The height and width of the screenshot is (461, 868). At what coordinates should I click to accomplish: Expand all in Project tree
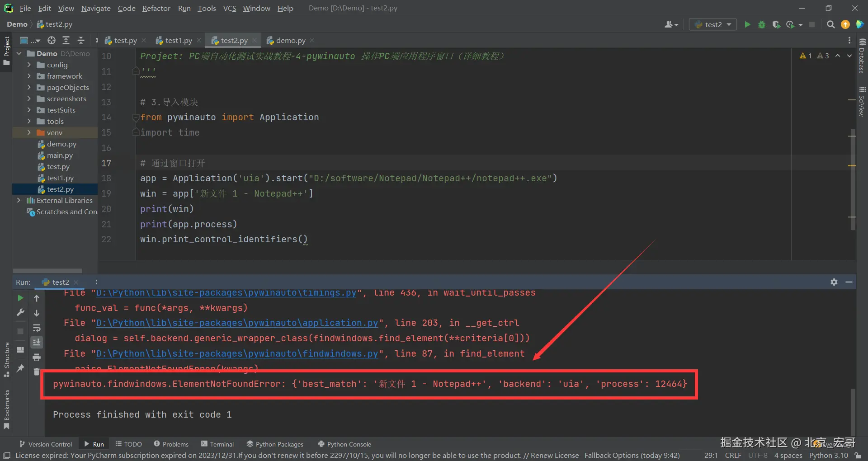point(66,40)
